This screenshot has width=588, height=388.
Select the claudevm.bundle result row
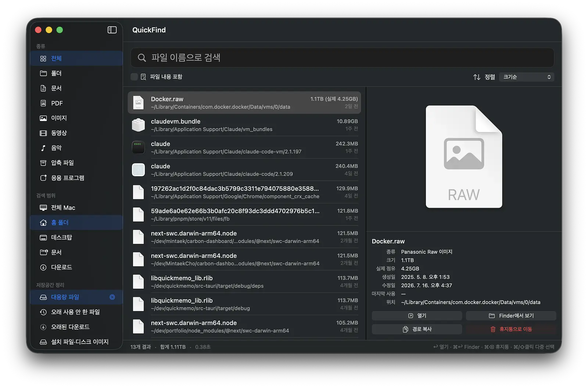(244, 125)
